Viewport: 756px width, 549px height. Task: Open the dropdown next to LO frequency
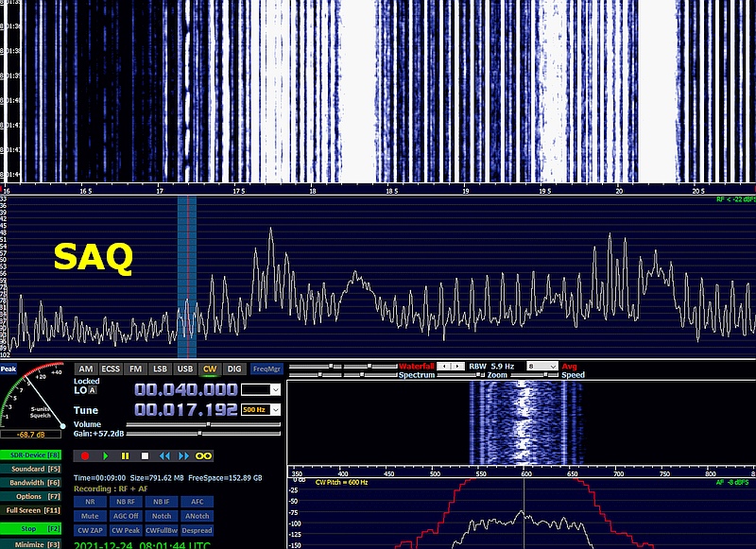(261, 389)
